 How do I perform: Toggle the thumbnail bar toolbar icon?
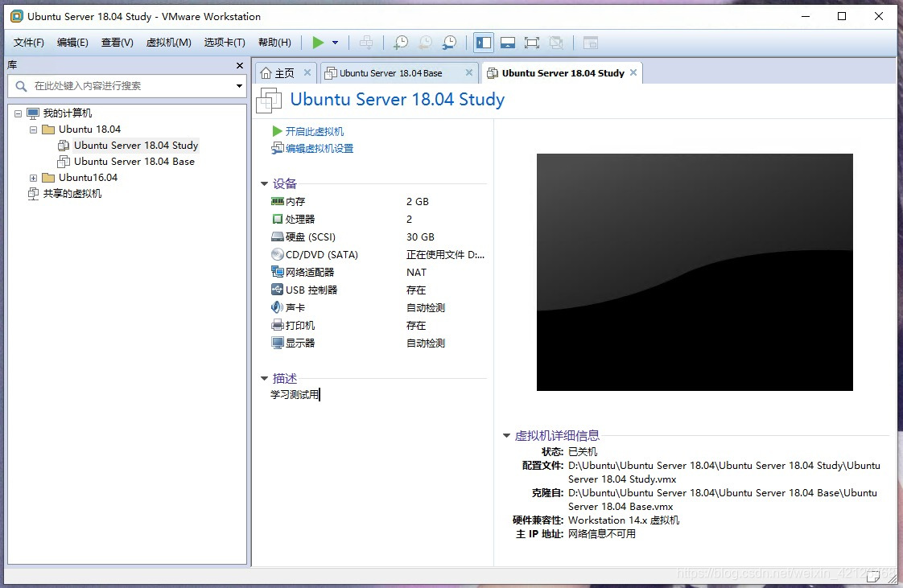click(x=507, y=43)
